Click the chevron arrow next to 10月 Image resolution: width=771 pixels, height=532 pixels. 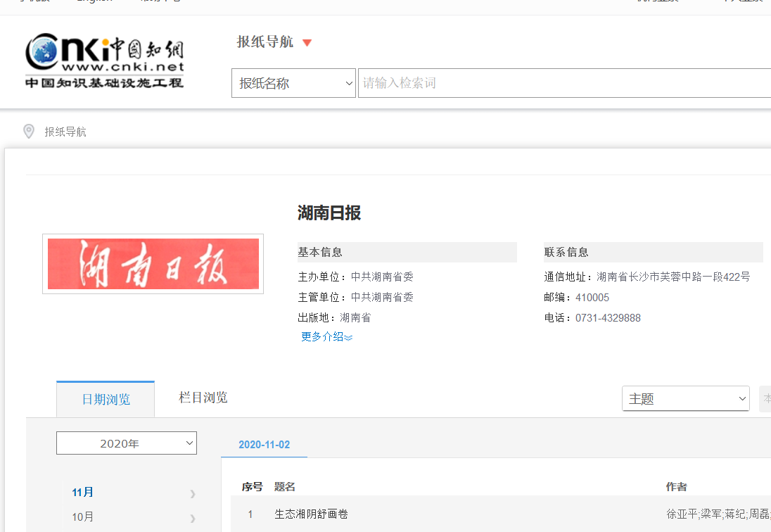192,518
